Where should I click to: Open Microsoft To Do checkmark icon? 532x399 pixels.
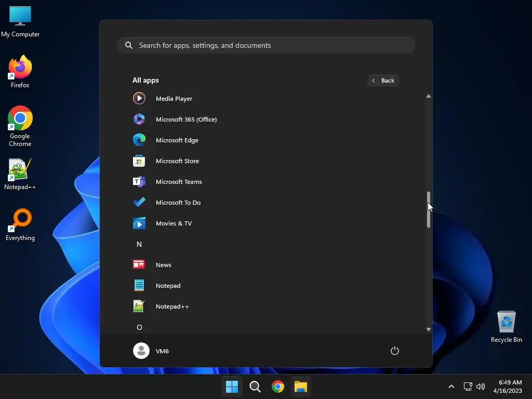pyautogui.click(x=139, y=202)
